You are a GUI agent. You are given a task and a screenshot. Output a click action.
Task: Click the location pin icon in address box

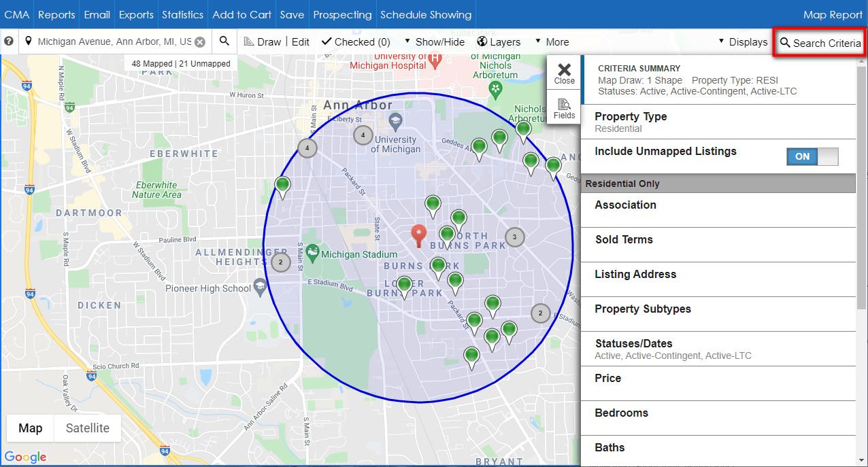coord(29,41)
